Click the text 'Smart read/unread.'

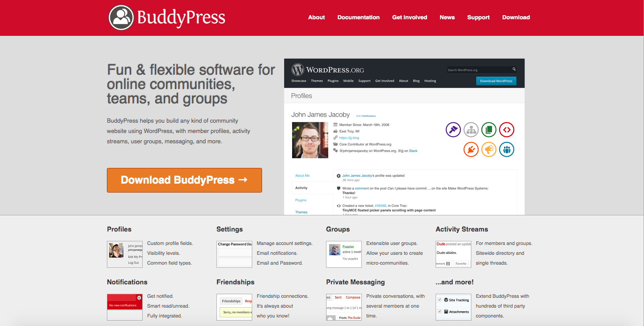pyautogui.click(x=168, y=306)
